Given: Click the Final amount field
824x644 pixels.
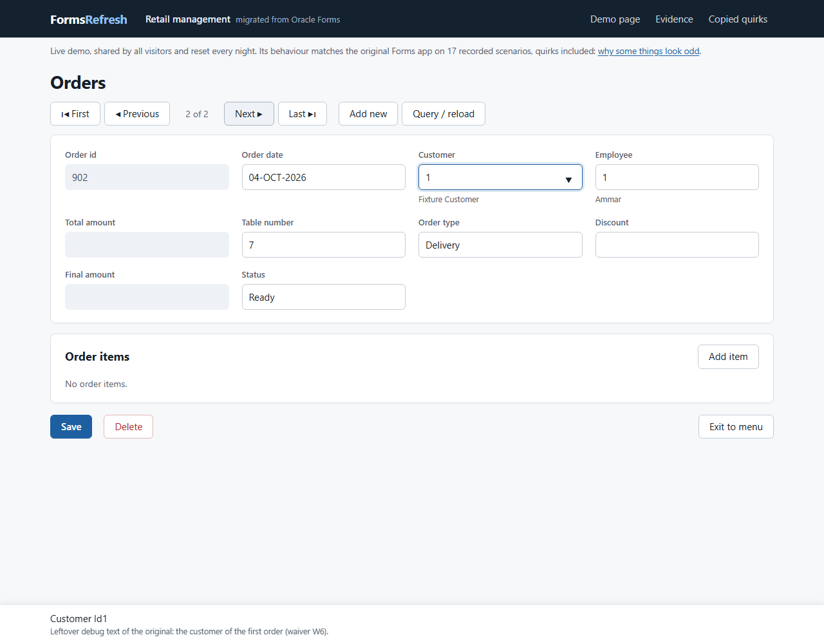Looking at the screenshot, I should click(x=147, y=297).
